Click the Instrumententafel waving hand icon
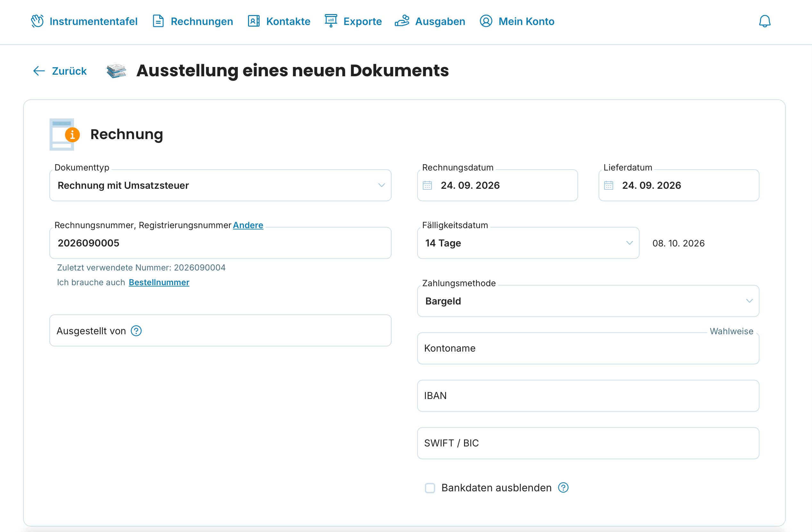This screenshot has width=812, height=532. (x=37, y=21)
